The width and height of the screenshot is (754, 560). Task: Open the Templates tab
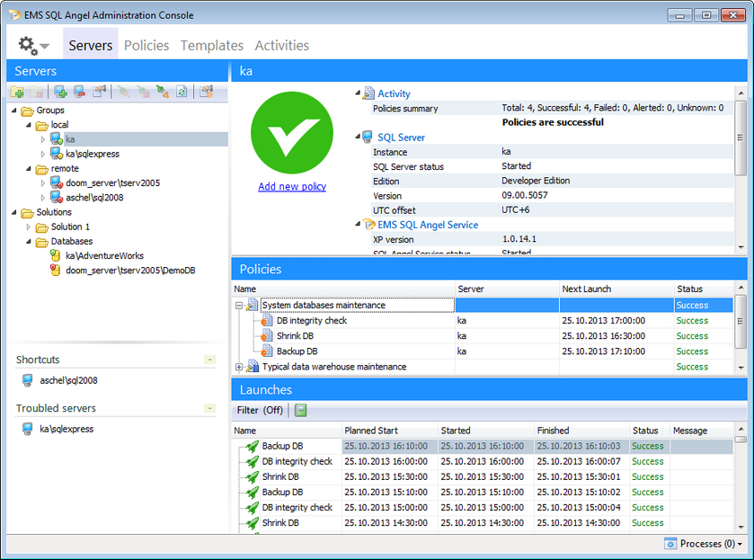[x=212, y=45]
